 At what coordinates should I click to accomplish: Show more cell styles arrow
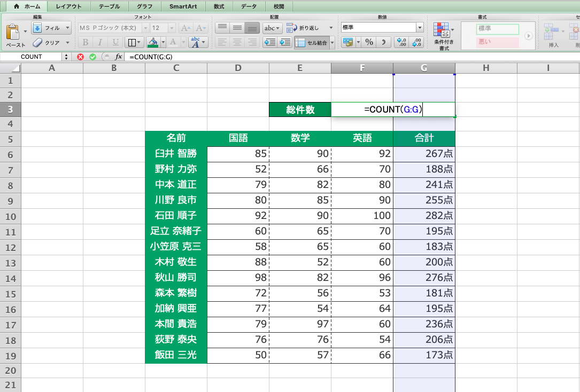[529, 36]
